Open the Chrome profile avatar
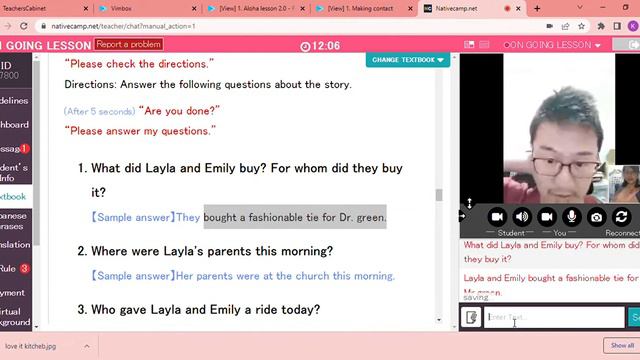Viewport: 640px width, 360px height. [x=633, y=26]
